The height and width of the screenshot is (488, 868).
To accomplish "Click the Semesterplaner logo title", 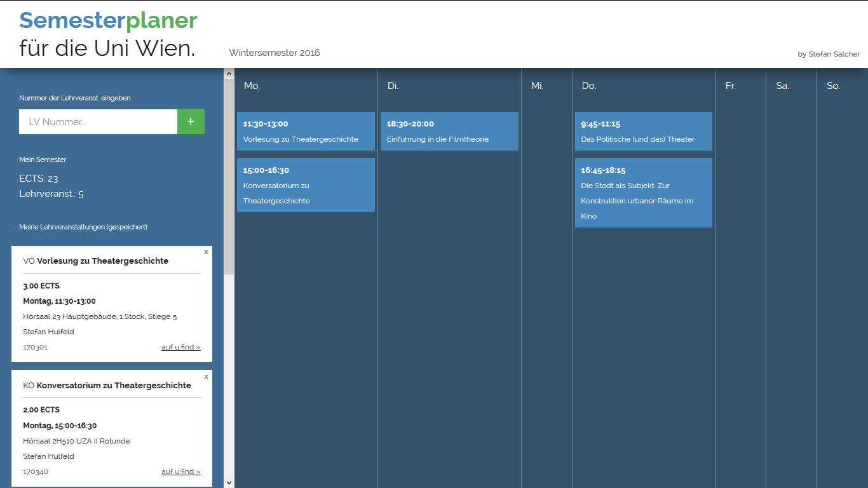I will (x=108, y=21).
